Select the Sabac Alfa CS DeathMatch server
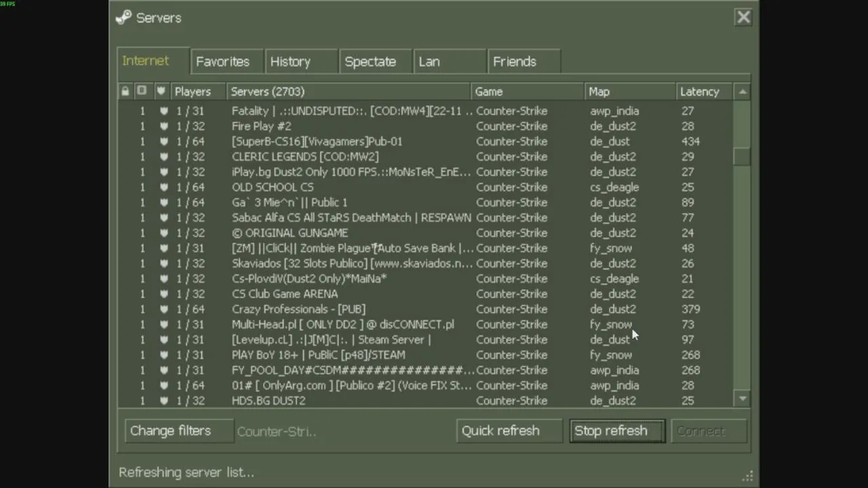868x488 pixels. (x=426, y=218)
